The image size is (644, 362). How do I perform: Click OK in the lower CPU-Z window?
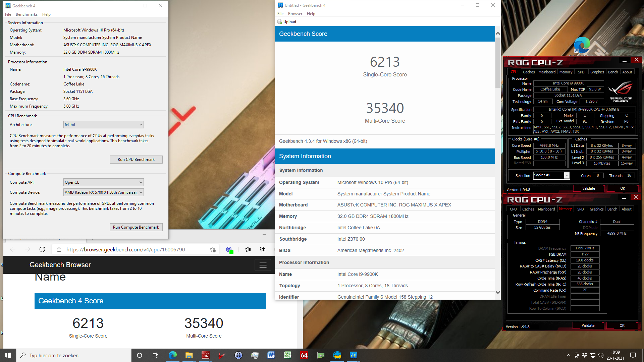622,325
